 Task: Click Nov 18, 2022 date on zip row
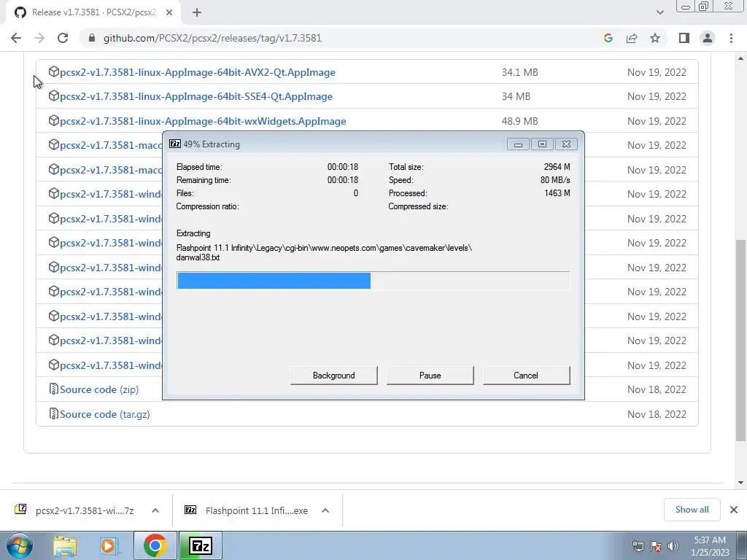pyautogui.click(x=657, y=389)
